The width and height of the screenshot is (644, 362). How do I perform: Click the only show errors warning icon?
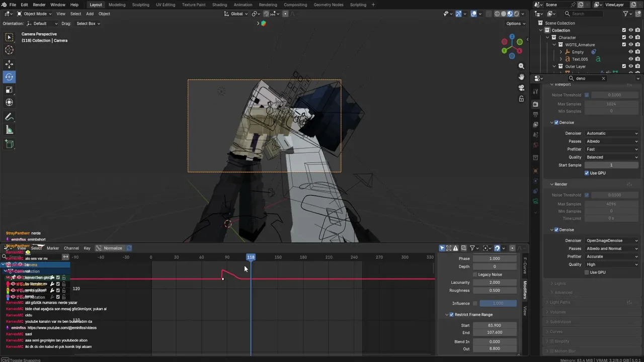click(x=455, y=248)
